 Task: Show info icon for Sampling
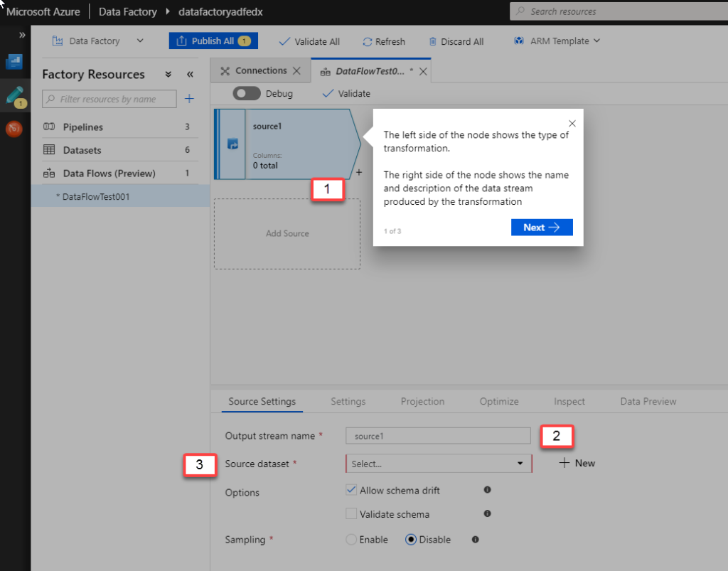coord(475,540)
